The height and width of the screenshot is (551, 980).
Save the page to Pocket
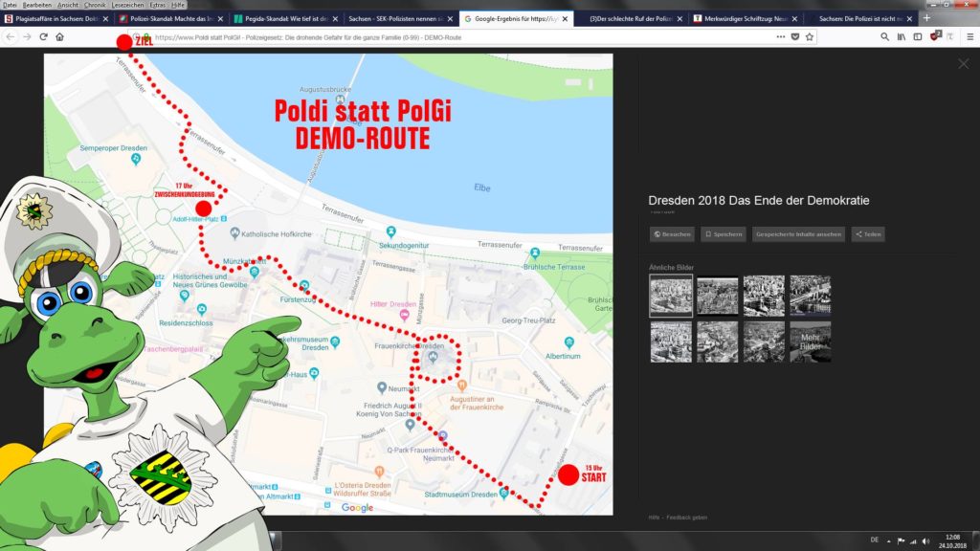click(x=795, y=37)
